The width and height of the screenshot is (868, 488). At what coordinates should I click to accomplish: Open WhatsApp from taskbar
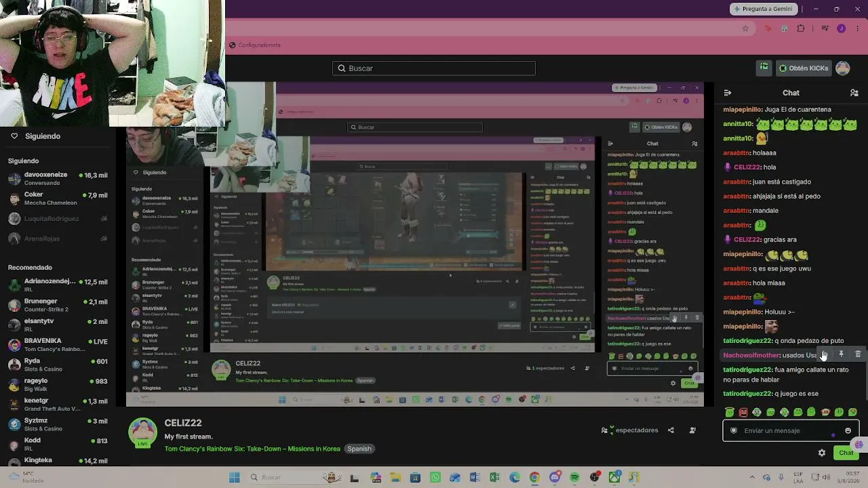coord(435,478)
